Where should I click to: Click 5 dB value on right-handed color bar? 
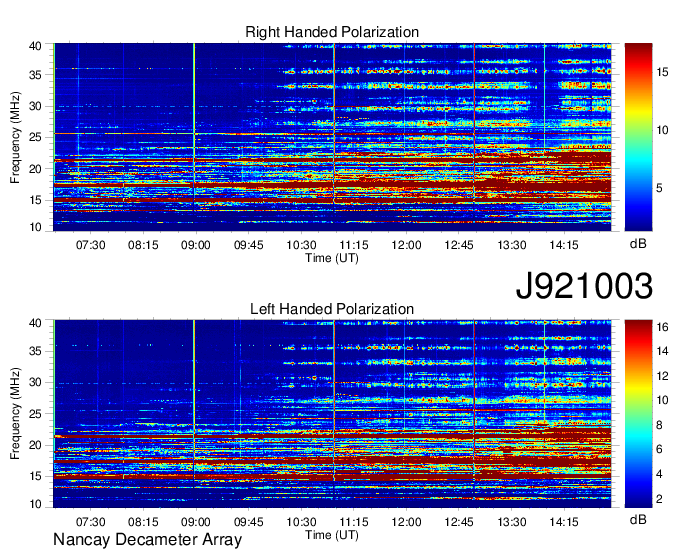click(x=659, y=188)
